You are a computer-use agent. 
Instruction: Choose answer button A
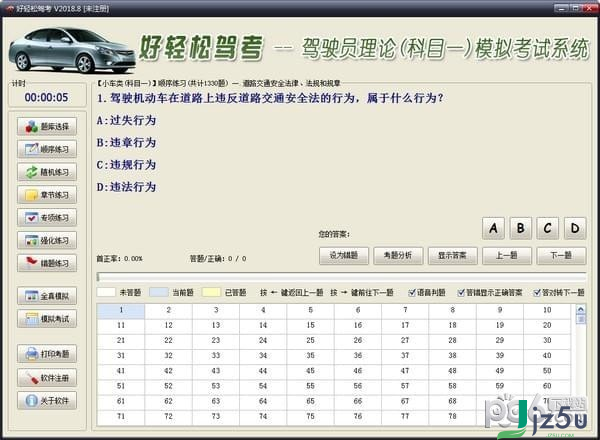[x=493, y=228]
